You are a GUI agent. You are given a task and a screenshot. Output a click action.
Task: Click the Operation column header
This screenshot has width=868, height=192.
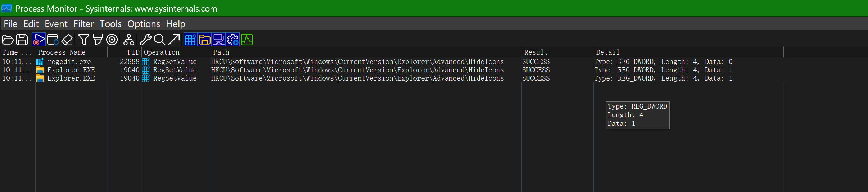pos(176,52)
